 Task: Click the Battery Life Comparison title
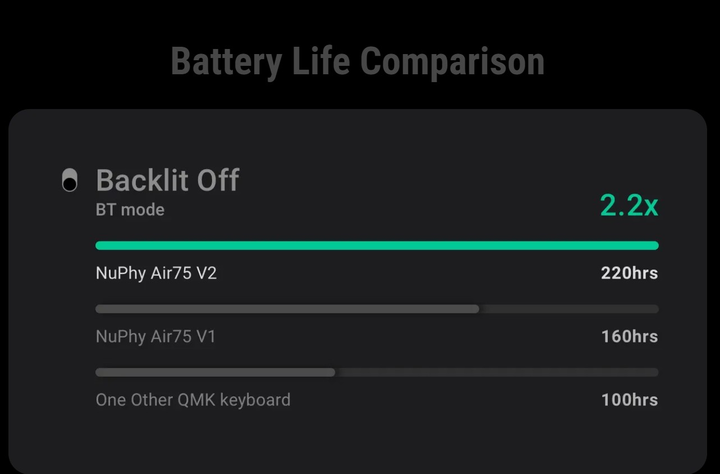358,62
